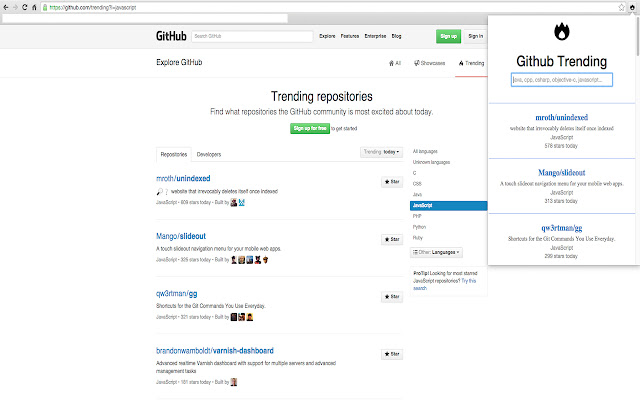Click the browser forward arrow
The height and width of the screenshot is (400, 640).
coord(15,7)
